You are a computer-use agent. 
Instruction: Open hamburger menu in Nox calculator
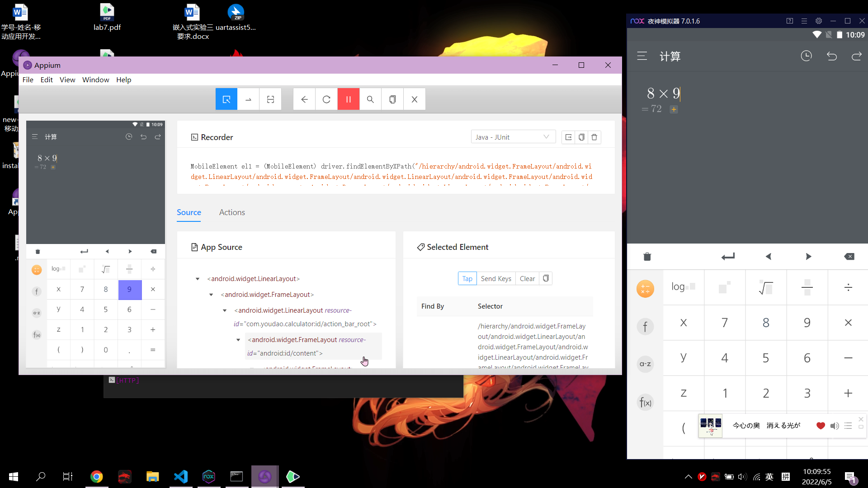click(x=642, y=56)
